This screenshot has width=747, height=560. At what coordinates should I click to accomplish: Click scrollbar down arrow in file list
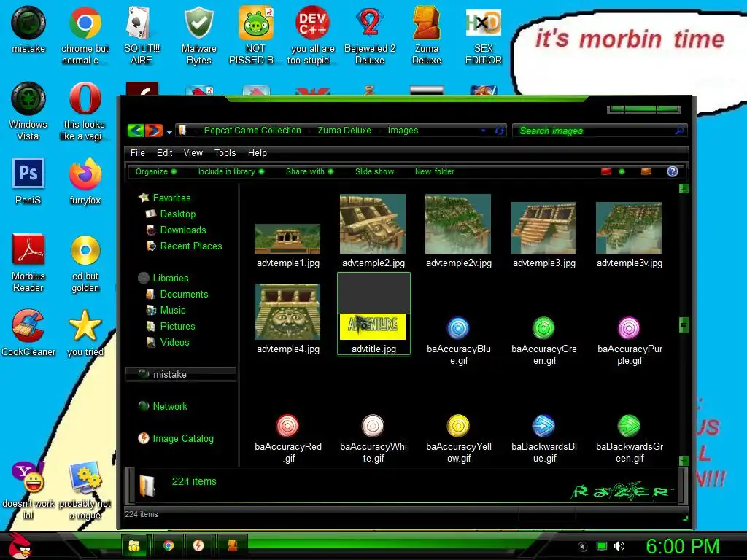[x=684, y=461]
